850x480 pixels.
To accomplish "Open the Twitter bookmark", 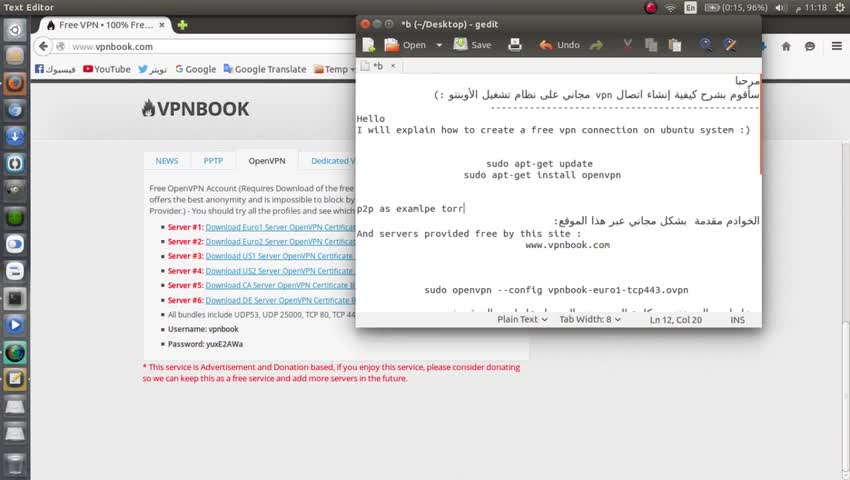I will pos(152,69).
